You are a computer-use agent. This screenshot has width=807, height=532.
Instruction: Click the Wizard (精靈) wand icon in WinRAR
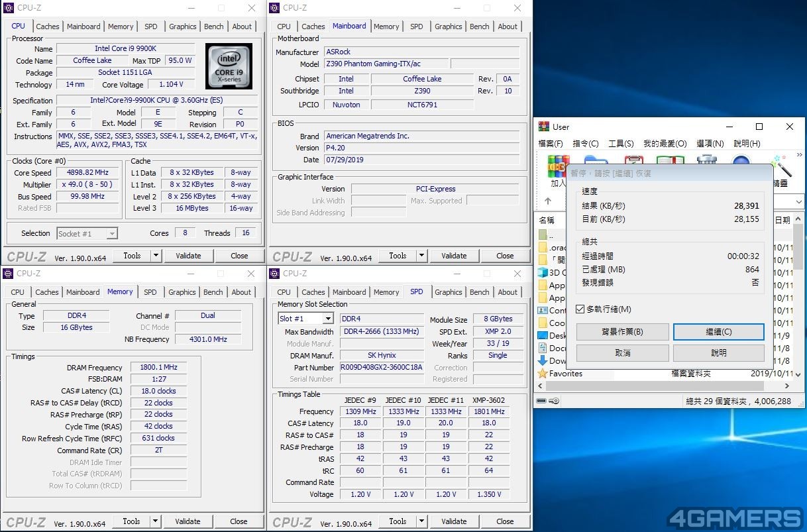[783, 166]
